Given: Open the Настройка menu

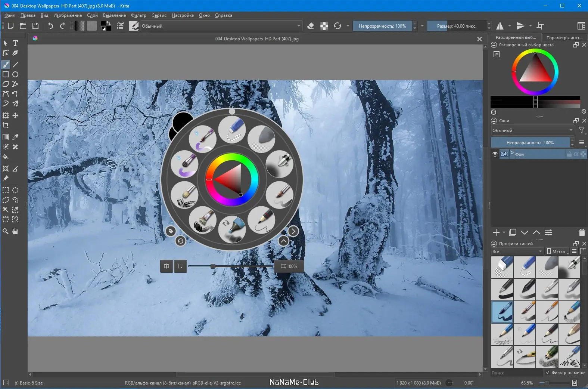Looking at the screenshot, I should coord(183,15).
